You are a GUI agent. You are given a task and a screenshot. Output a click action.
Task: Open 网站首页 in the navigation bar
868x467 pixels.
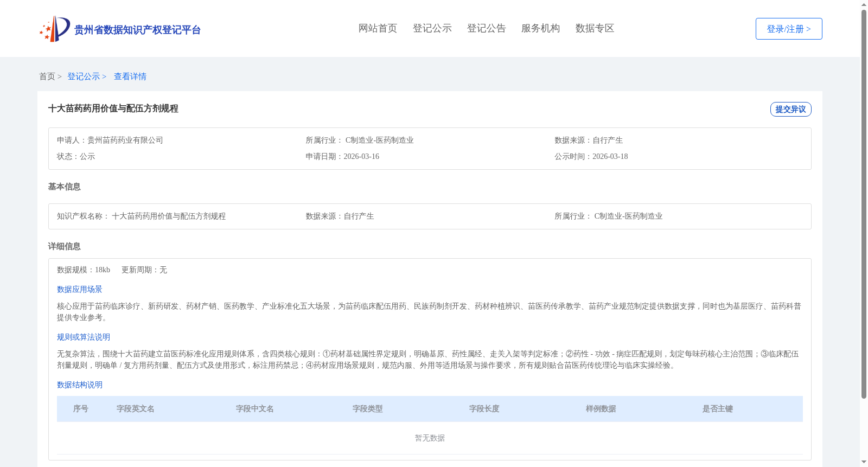pos(378,28)
